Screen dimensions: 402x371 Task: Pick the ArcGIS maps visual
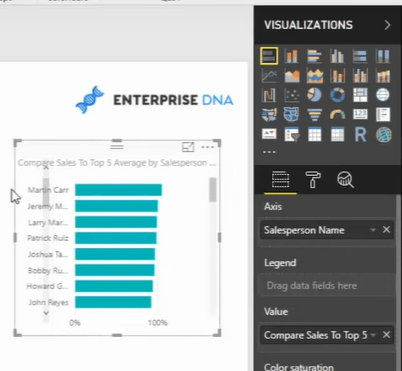click(x=383, y=135)
